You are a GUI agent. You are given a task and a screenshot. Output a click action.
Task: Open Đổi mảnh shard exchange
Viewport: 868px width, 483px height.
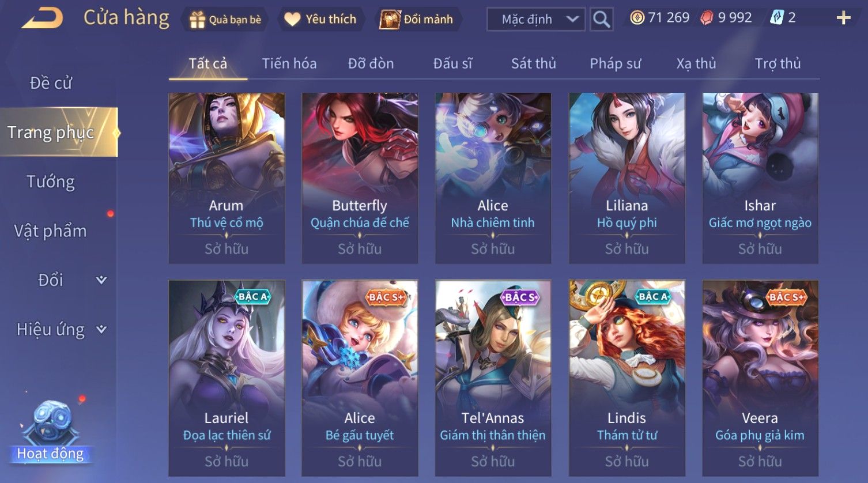coord(417,20)
